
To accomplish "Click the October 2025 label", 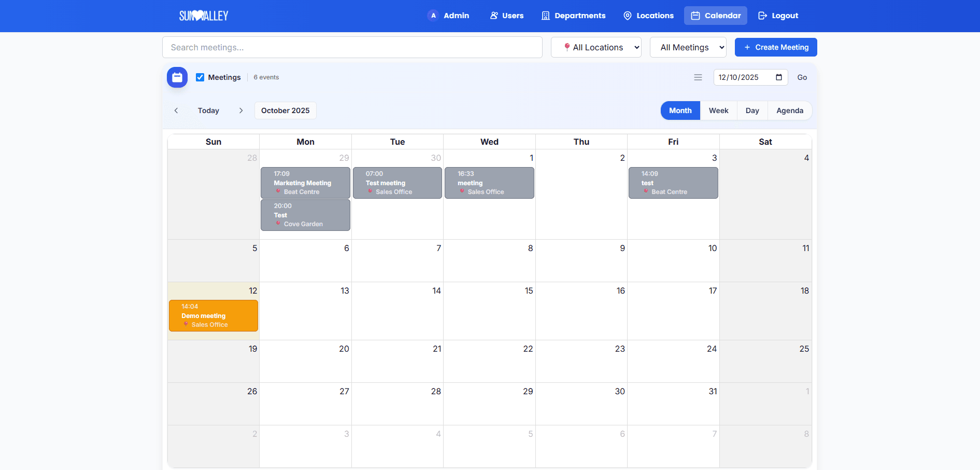I will [286, 110].
